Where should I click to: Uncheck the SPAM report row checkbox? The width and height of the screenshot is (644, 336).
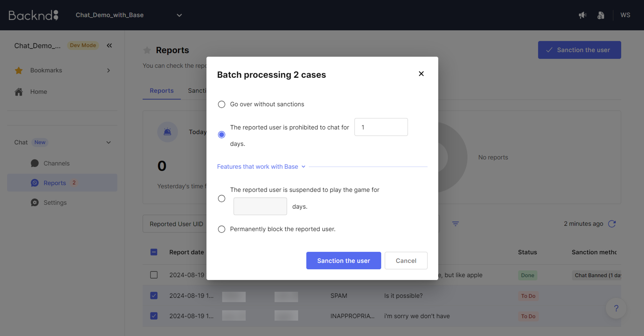coord(154,296)
